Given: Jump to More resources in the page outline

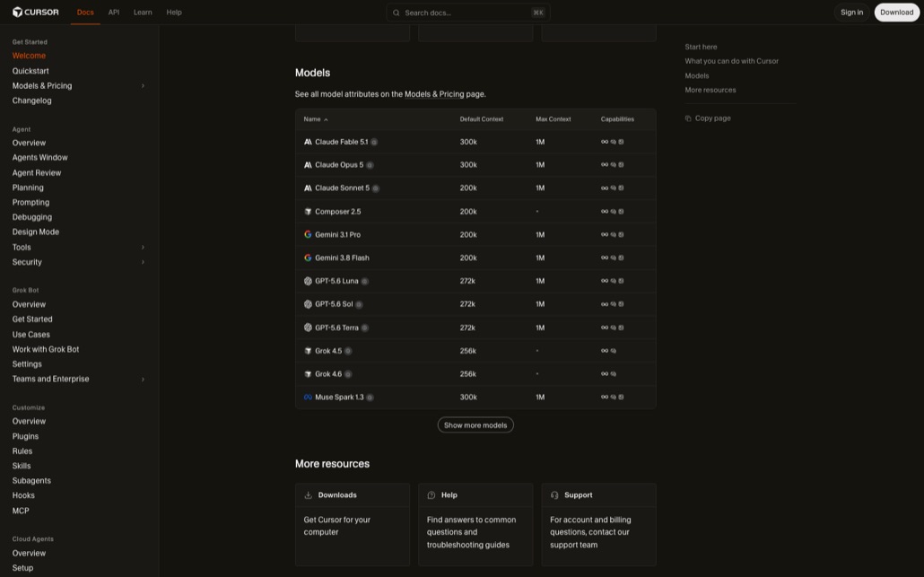Looking at the screenshot, I should pyautogui.click(x=710, y=90).
